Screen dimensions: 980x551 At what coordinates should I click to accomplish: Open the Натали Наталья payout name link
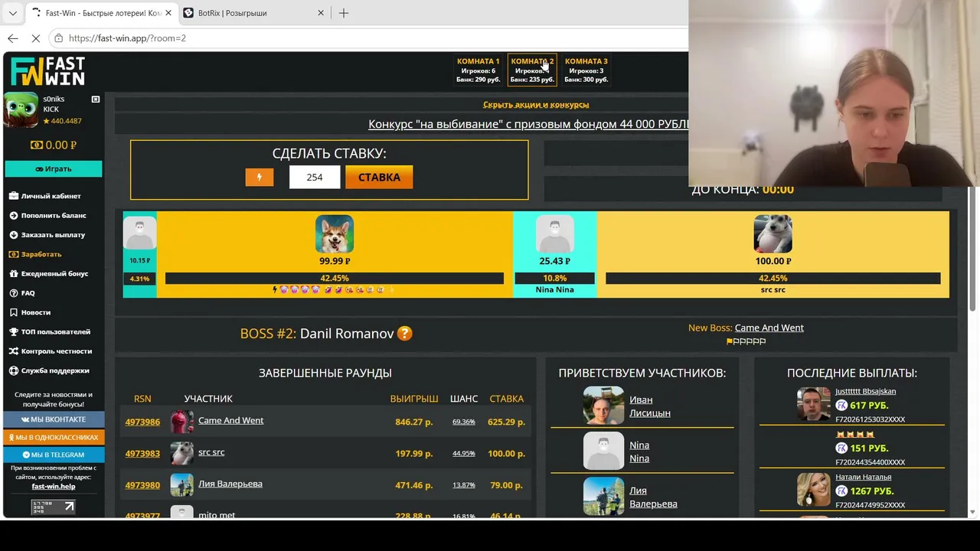[x=864, y=478]
